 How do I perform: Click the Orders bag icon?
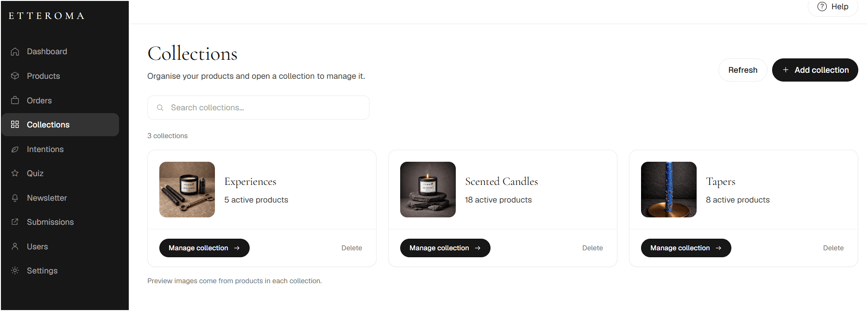coord(15,101)
